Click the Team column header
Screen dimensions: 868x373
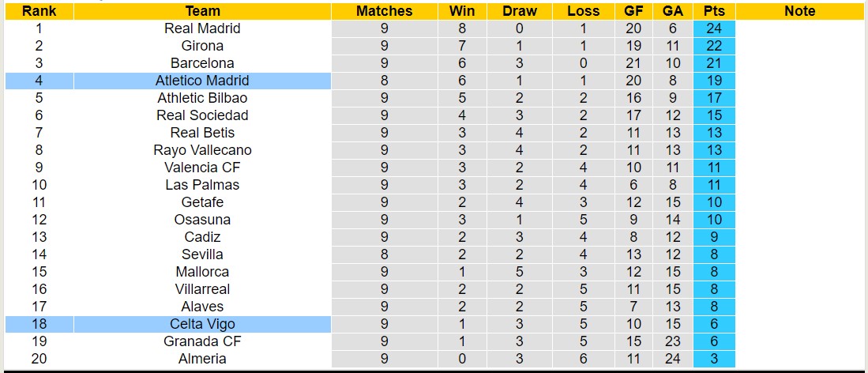(202, 11)
